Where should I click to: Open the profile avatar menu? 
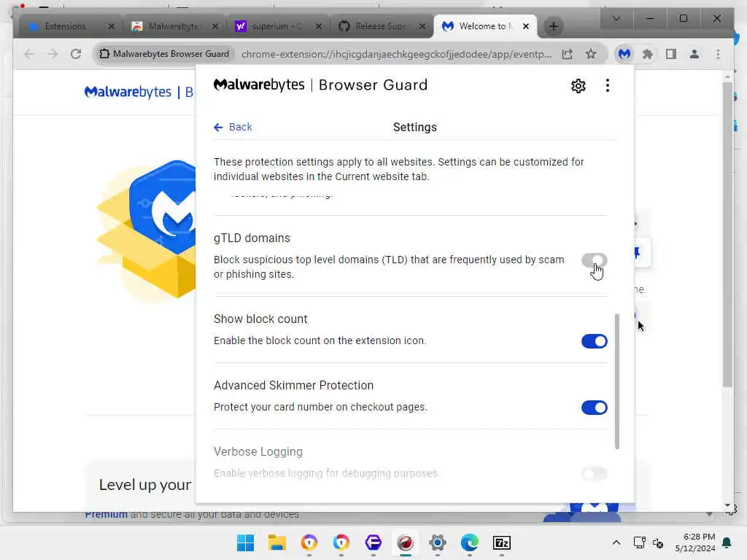pyautogui.click(x=694, y=54)
